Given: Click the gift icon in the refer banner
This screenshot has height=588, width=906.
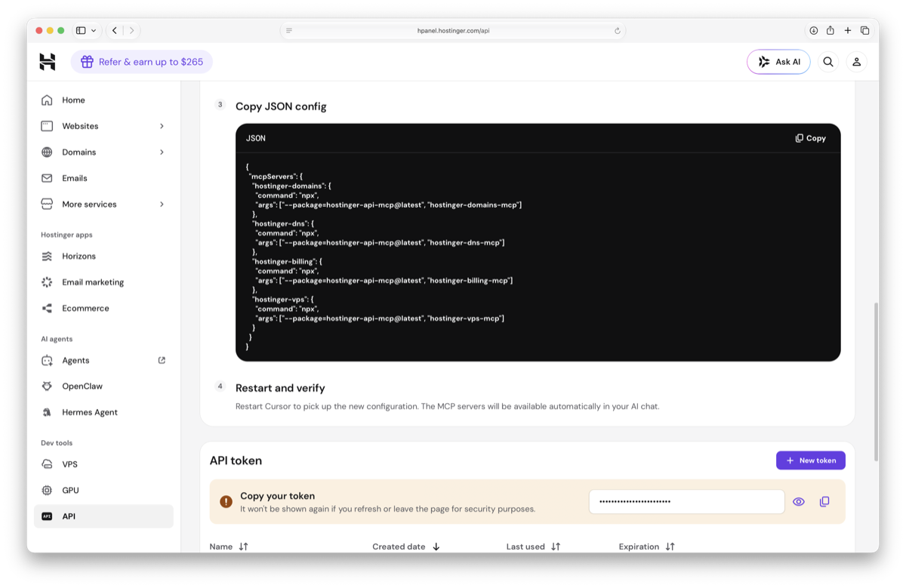Looking at the screenshot, I should (87, 62).
